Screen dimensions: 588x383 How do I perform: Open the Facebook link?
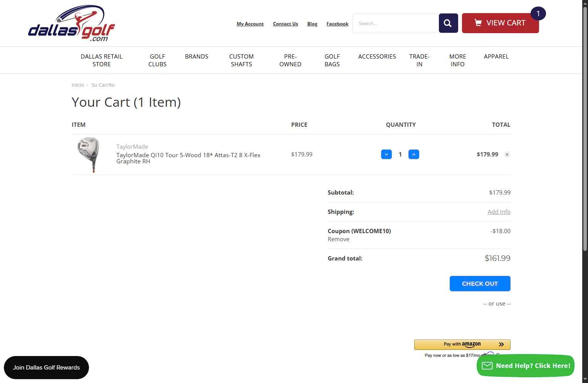pyautogui.click(x=337, y=24)
